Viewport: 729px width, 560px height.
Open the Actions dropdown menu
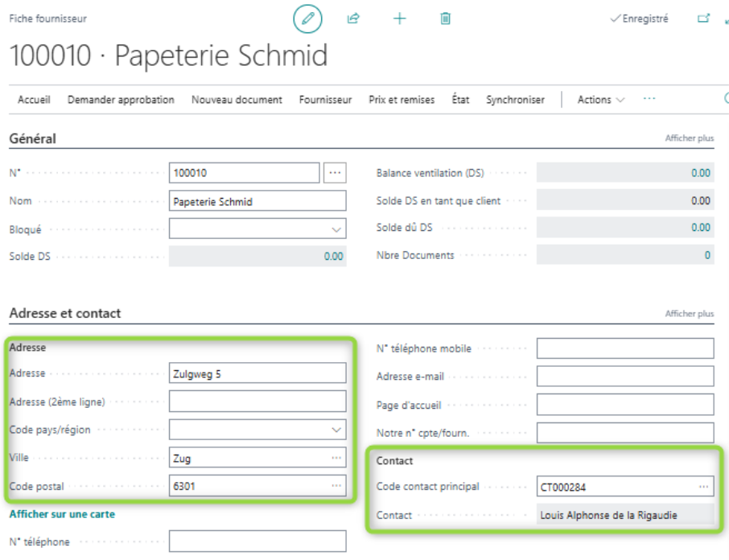coord(601,100)
